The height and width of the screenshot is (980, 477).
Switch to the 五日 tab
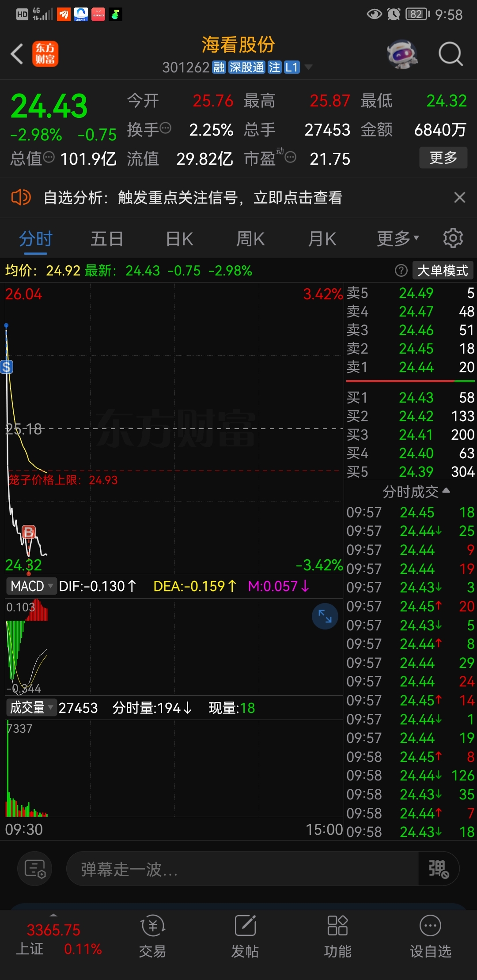pos(107,239)
